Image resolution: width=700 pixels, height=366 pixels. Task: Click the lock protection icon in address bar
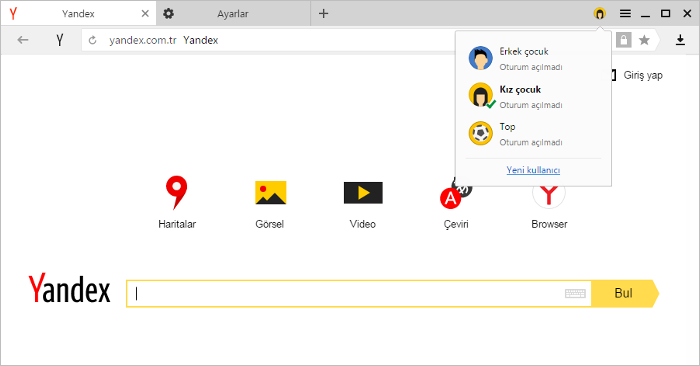pos(624,40)
